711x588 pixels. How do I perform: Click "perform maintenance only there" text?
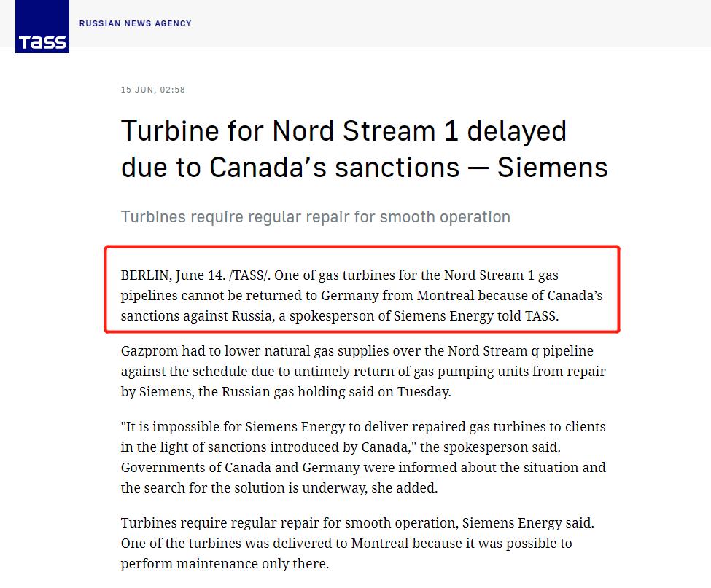[225, 564]
